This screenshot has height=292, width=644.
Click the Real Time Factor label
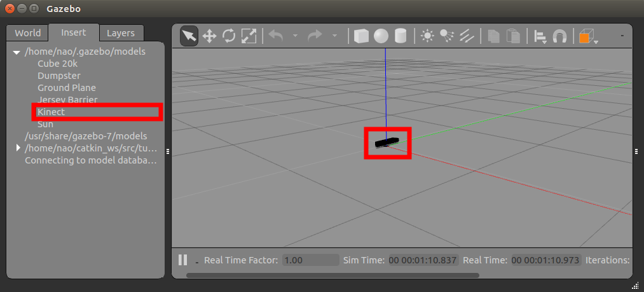(241, 260)
